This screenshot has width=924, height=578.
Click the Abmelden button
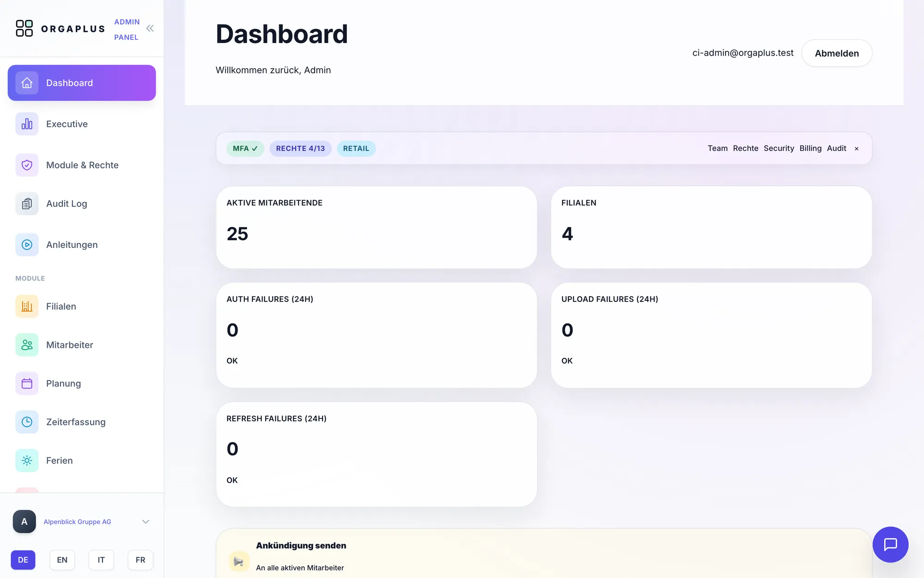pyautogui.click(x=837, y=53)
